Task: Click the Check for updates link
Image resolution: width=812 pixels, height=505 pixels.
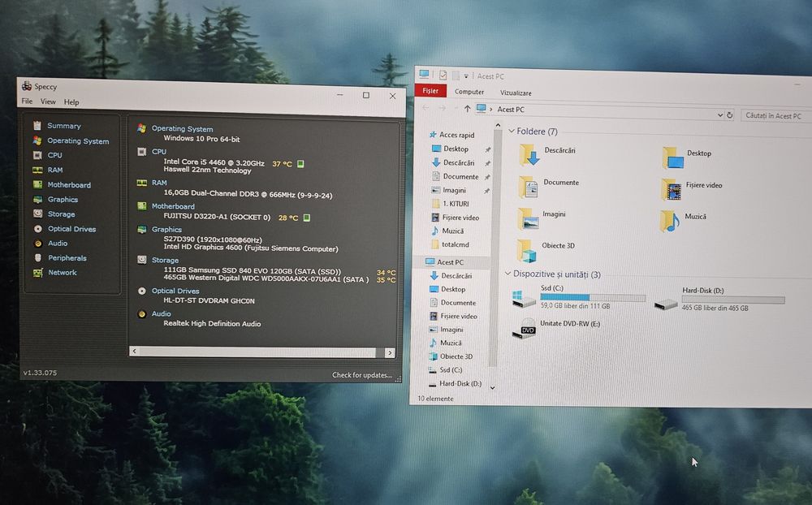Action: (362, 374)
